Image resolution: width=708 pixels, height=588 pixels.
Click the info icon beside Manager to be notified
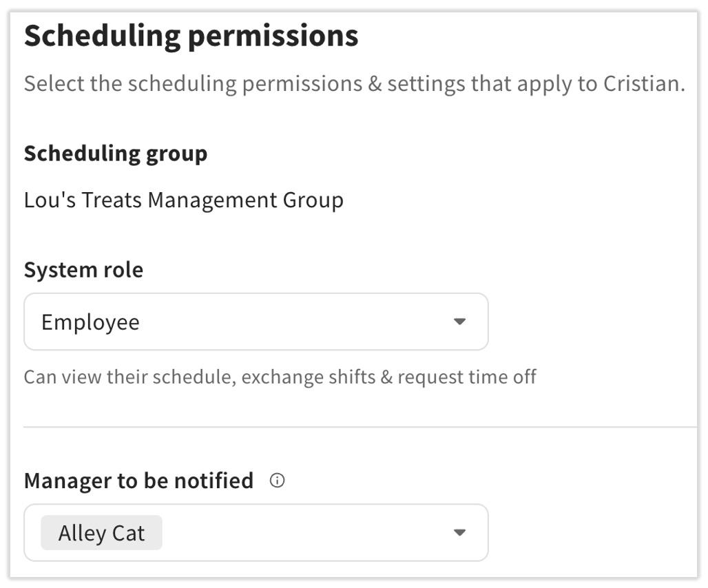(277, 480)
